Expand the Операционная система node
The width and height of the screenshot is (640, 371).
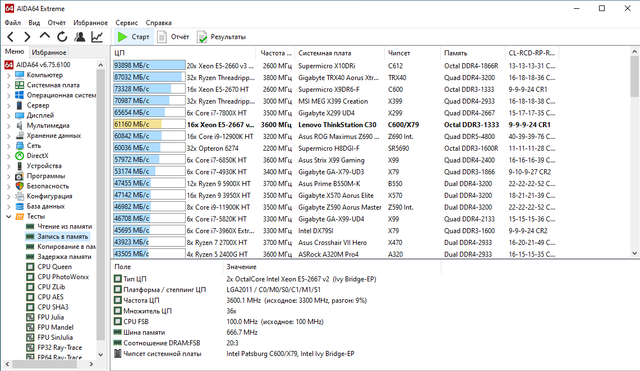9,96
